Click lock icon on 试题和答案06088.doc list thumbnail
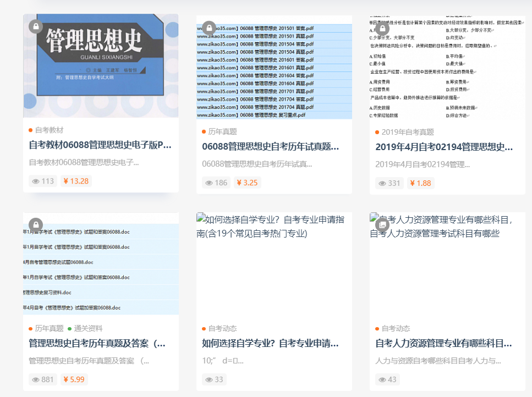This screenshot has width=532, height=397. [36, 224]
